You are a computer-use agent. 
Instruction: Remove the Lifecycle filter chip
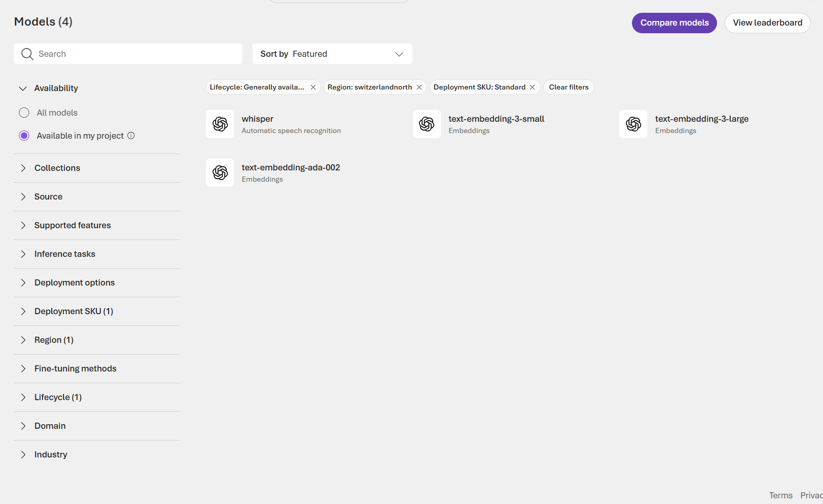(x=313, y=87)
